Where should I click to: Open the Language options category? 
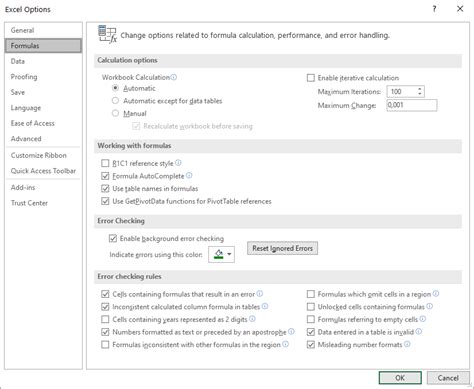[x=43, y=108]
